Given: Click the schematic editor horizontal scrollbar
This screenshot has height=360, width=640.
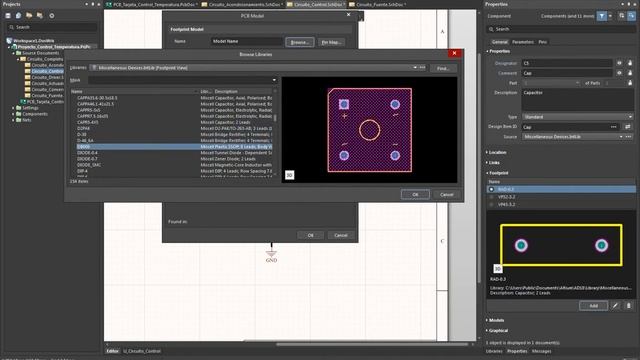Looking at the screenshot, I should 371,344.
